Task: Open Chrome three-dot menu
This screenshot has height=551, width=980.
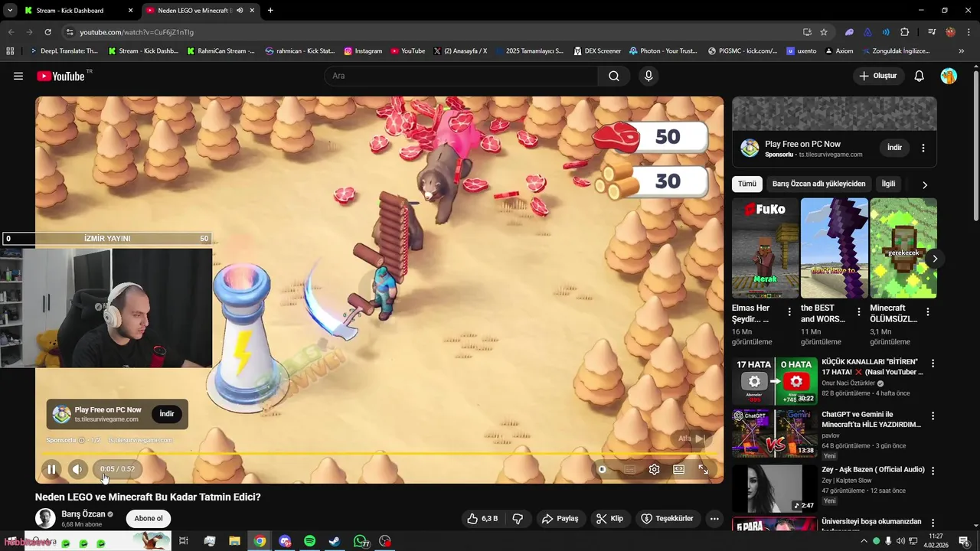Action: pos(969,32)
